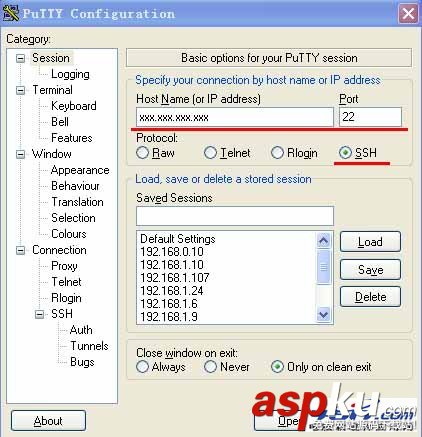422x437 pixels.
Task: Click the About button
Action: click(48, 421)
